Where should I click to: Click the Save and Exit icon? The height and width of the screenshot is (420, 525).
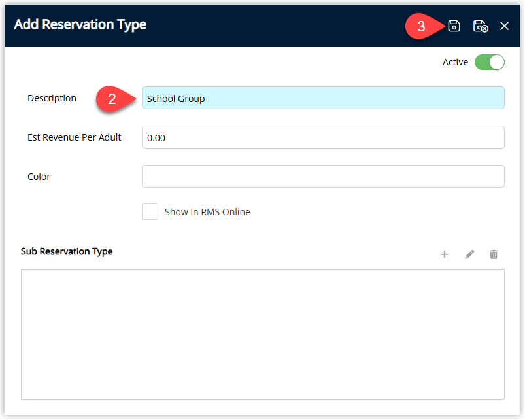(481, 26)
